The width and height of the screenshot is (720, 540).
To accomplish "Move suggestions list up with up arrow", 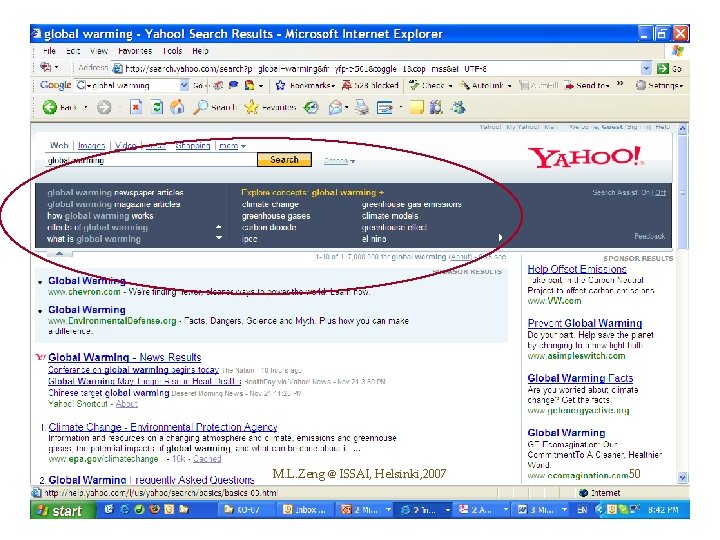I will tap(219, 227).
